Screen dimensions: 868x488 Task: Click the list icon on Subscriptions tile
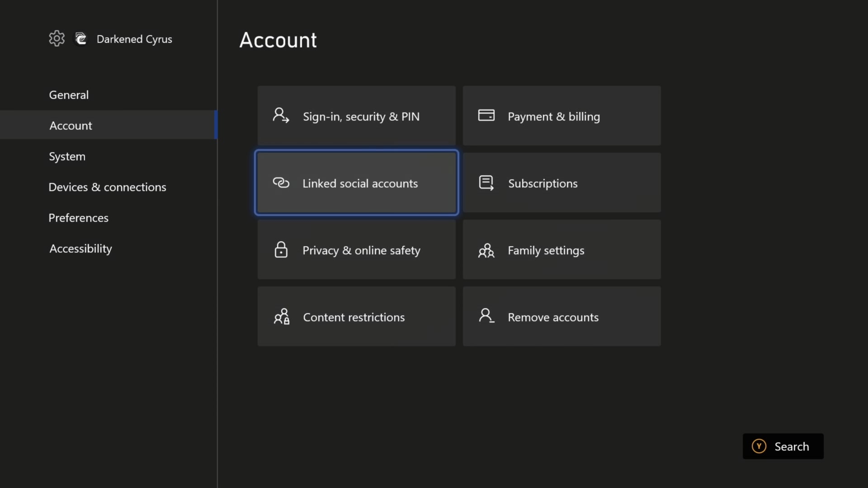486,183
